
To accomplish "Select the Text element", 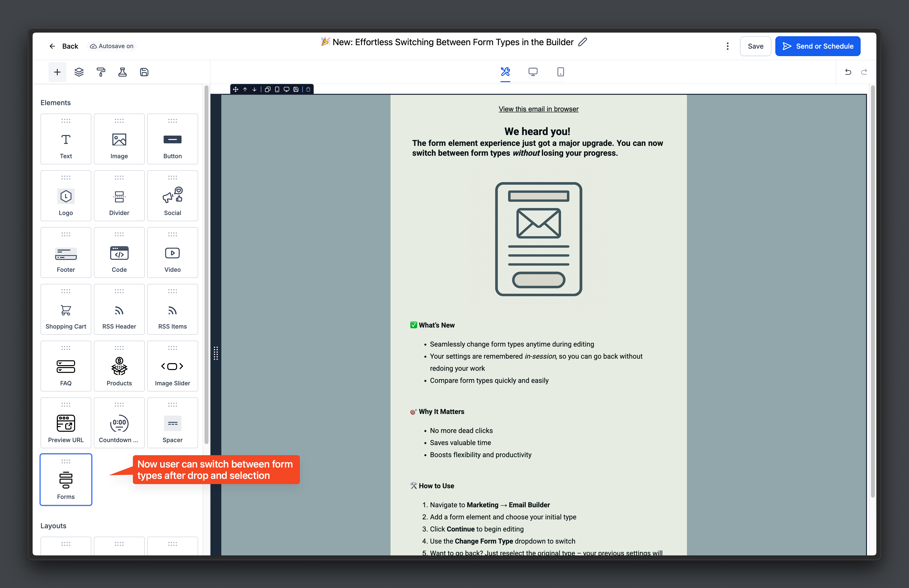I will tap(66, 139).
